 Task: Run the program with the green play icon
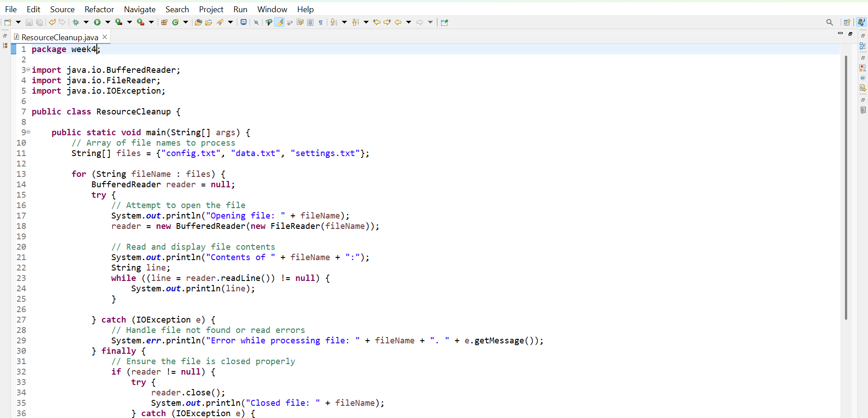(97, 22)
